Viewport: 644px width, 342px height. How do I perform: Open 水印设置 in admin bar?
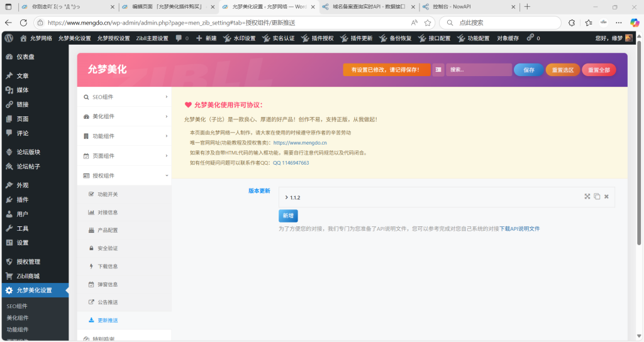[240, 38]
